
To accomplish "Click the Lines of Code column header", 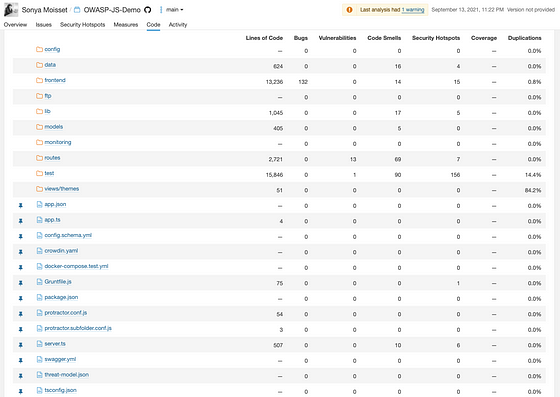I will pyautogui.click(x=264, y=38).
